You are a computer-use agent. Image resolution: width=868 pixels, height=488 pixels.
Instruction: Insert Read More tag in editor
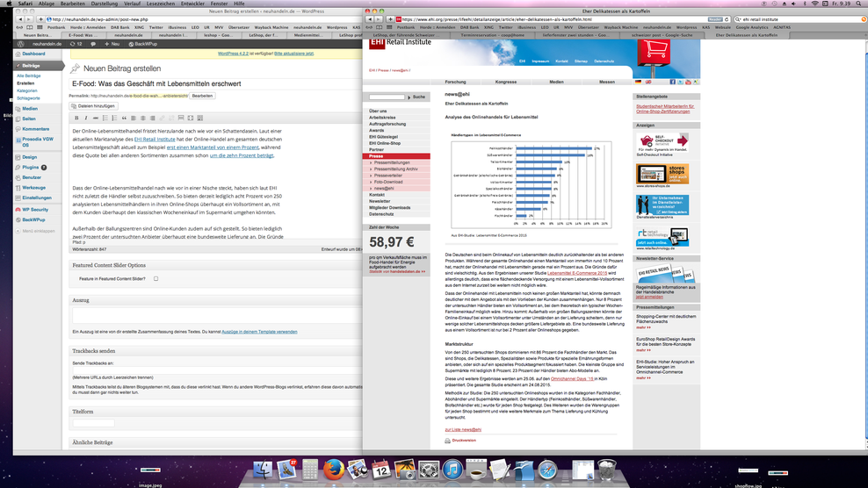[x=181, y=118]
